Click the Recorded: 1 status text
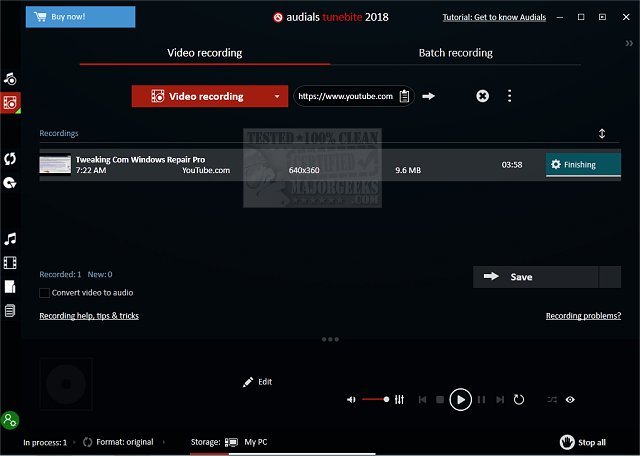Screen dimensions: 640x456 [x=60, y=274]
